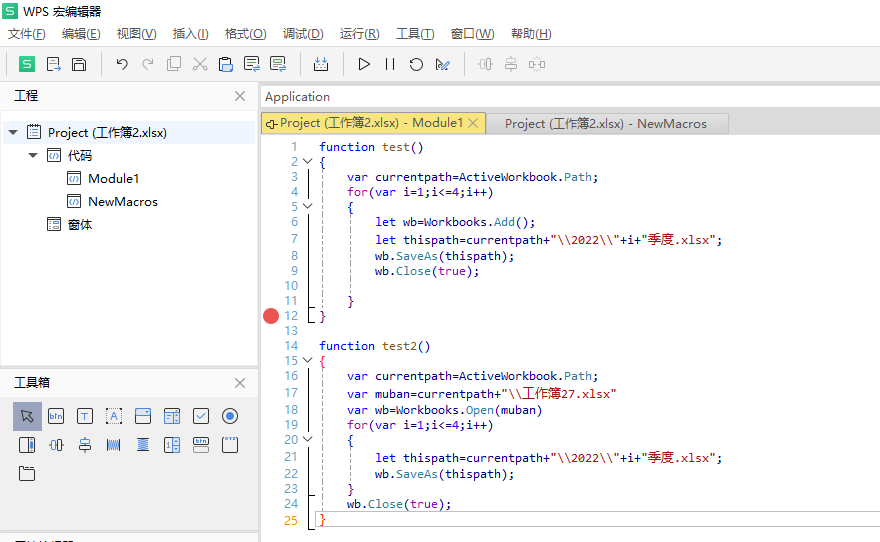Copy the selected code
This screenshot has width=880, height=542.
(x=174, y=64)
